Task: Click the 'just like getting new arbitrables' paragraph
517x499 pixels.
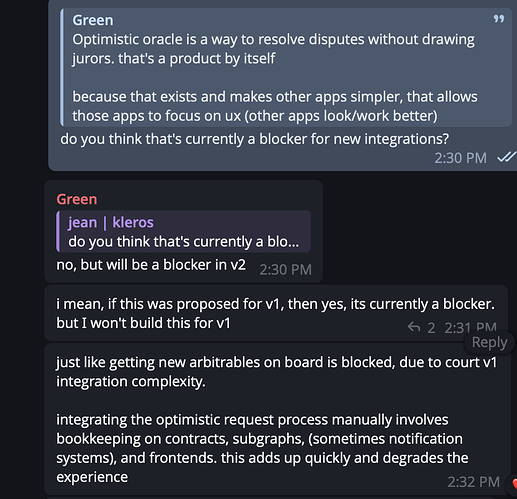Action: click(276, 372)
